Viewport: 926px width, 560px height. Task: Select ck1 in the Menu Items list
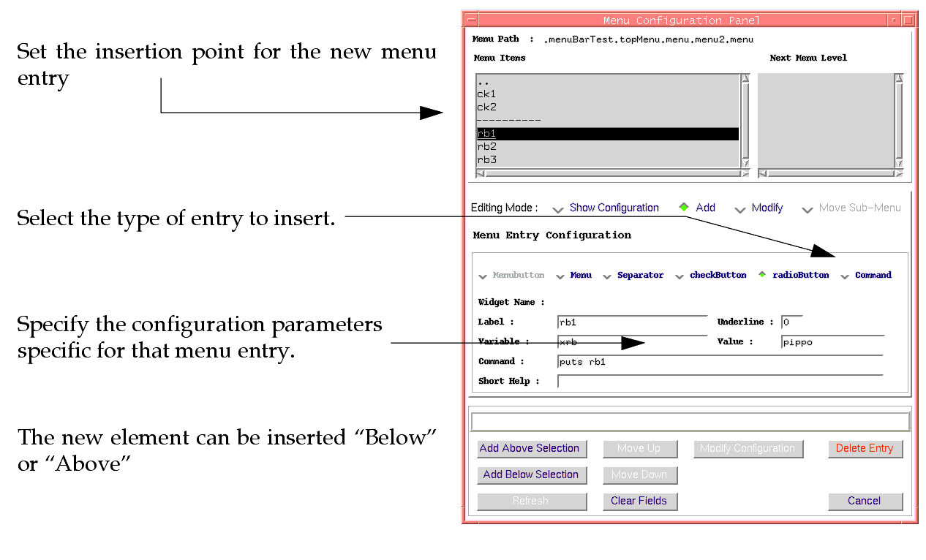click(x=487, y=94)
